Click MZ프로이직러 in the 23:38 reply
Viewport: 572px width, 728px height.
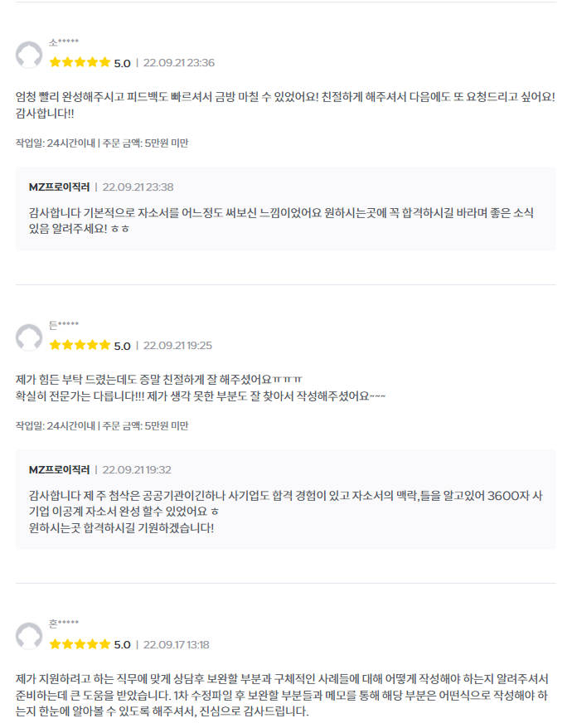coord(59,187)
